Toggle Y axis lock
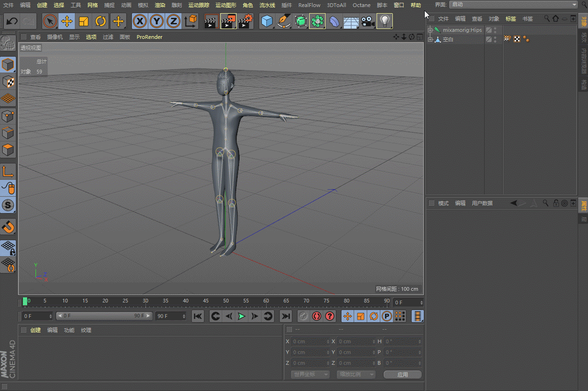The image size is (588, 391). coord(157,22)
